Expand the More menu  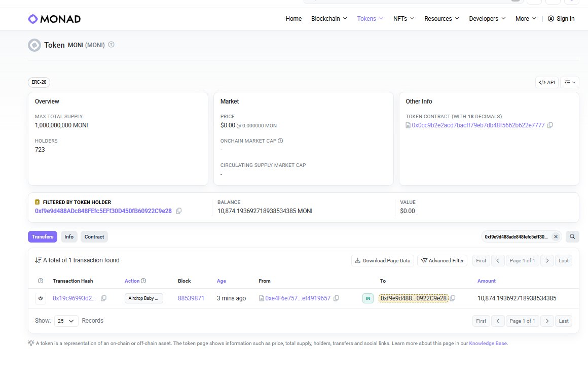point(526,19)
